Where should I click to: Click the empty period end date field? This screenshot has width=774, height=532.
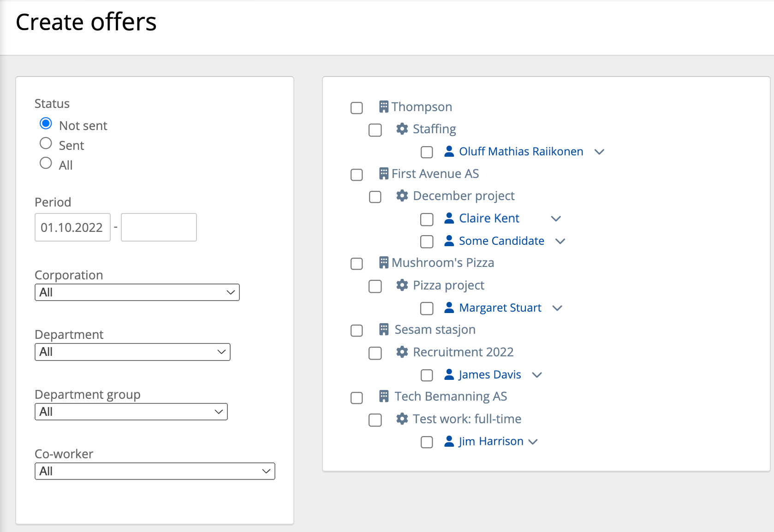coord(159,227)
